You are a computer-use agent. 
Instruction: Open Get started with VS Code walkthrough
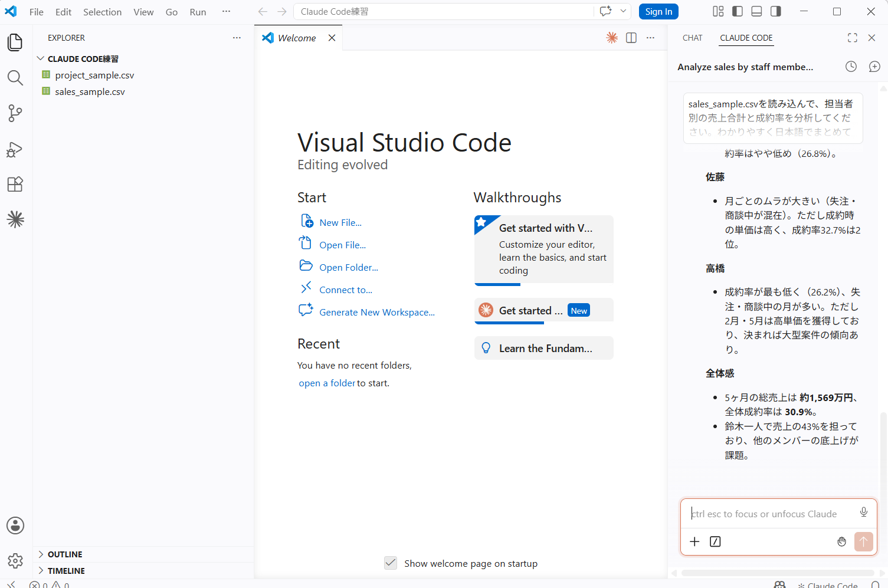click(x=544, y=249)
